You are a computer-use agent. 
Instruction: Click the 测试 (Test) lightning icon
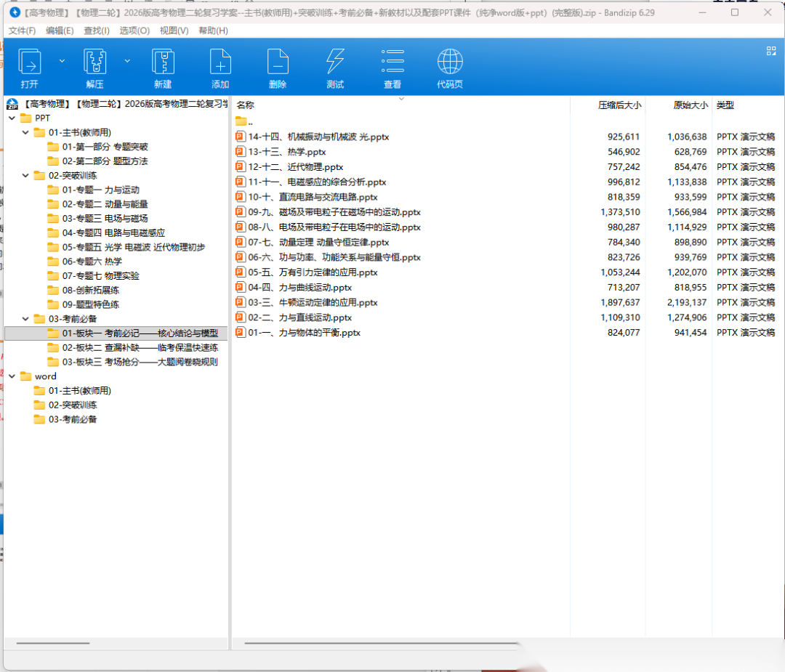[335, 62]
